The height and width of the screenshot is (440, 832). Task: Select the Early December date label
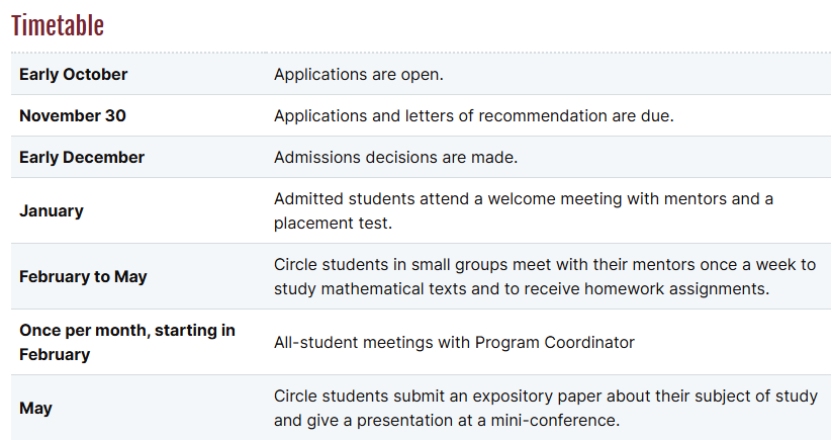81,157
